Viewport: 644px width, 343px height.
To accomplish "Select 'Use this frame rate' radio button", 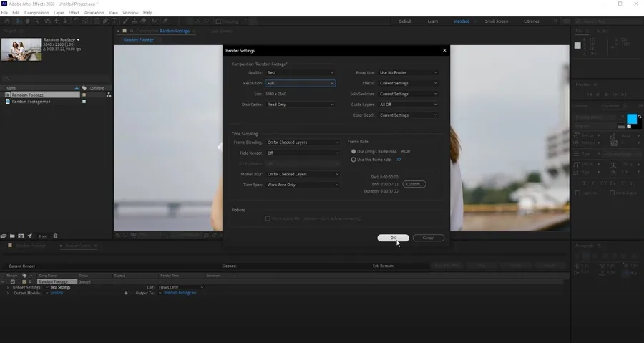I will tap(353, 160).
